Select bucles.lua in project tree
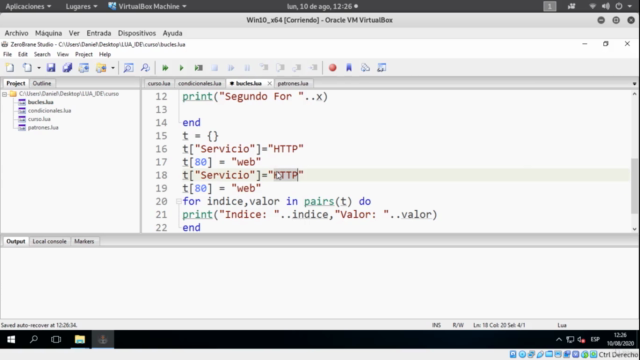640x360 pixels. [x=40, y=102]
